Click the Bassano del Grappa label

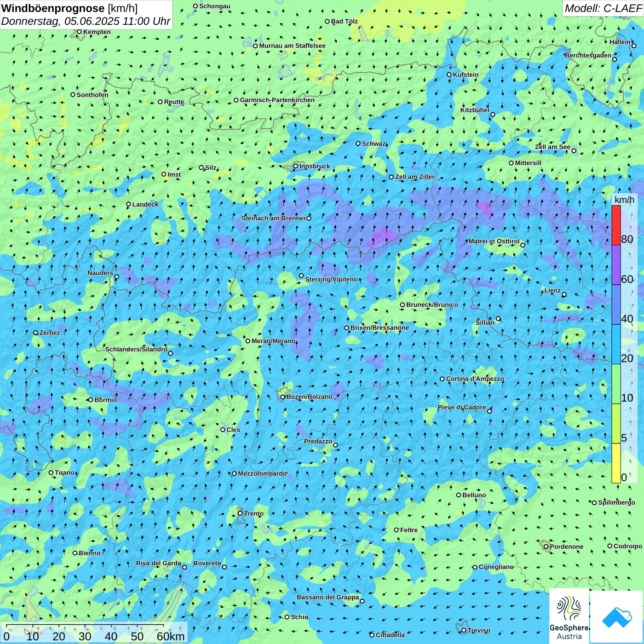click(328, 597)
